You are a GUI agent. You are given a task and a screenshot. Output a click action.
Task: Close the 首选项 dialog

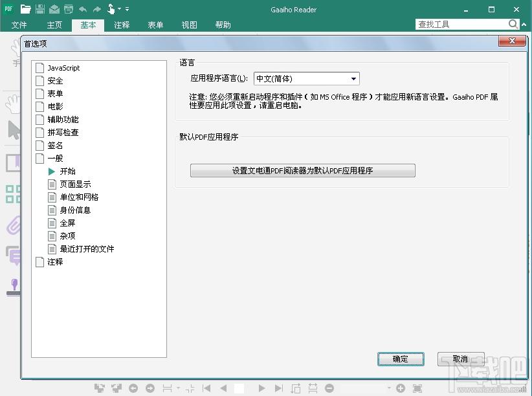point(512,41)
